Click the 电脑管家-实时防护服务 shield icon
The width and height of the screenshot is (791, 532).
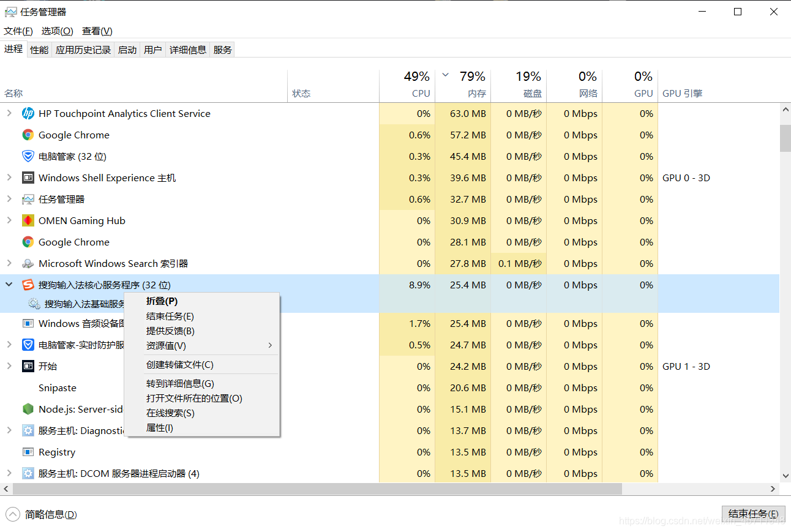pos(28,345)
